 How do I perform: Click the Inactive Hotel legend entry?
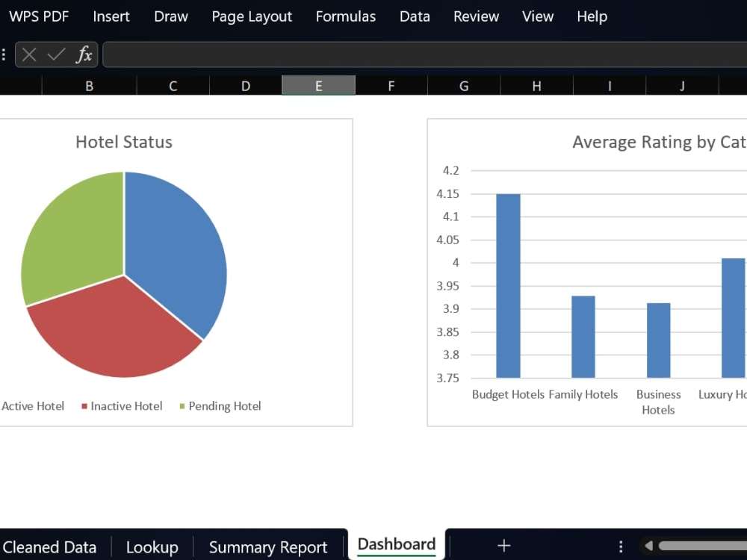click(x=122, y=406)
